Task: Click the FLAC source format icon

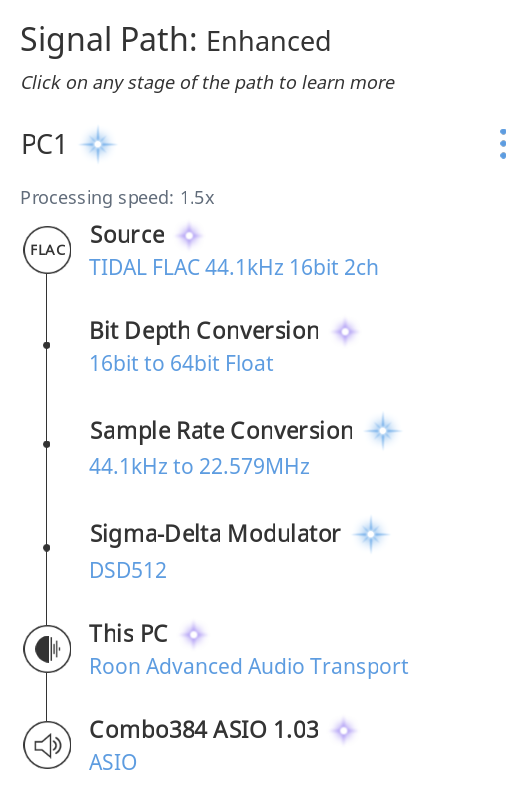Action: [x=47, y=249]
